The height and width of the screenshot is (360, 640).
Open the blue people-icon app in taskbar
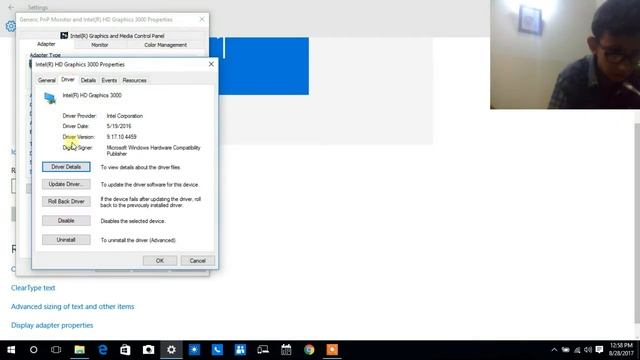pyautogui.click(x=240, y=350)
